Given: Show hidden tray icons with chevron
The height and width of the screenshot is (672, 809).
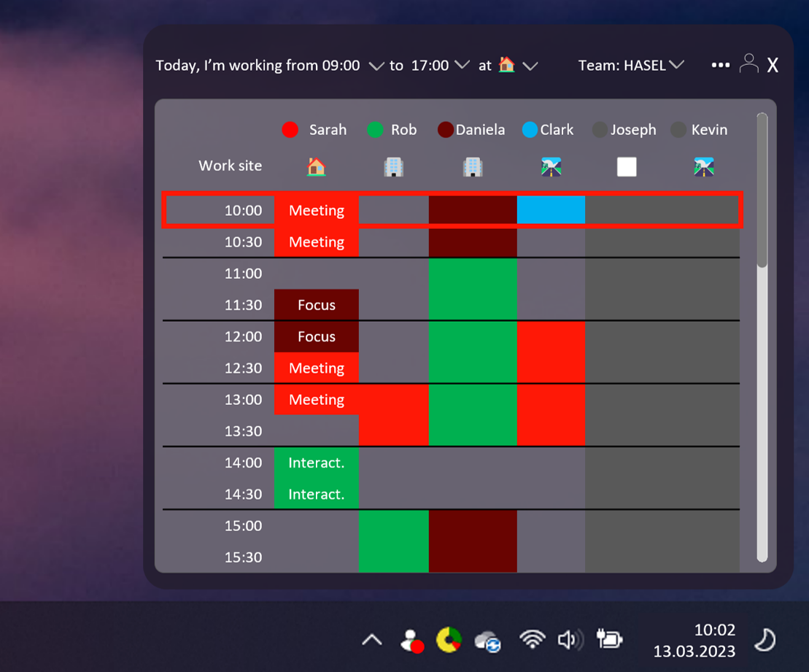Looking at the screenshot, I should click(372, 641).
